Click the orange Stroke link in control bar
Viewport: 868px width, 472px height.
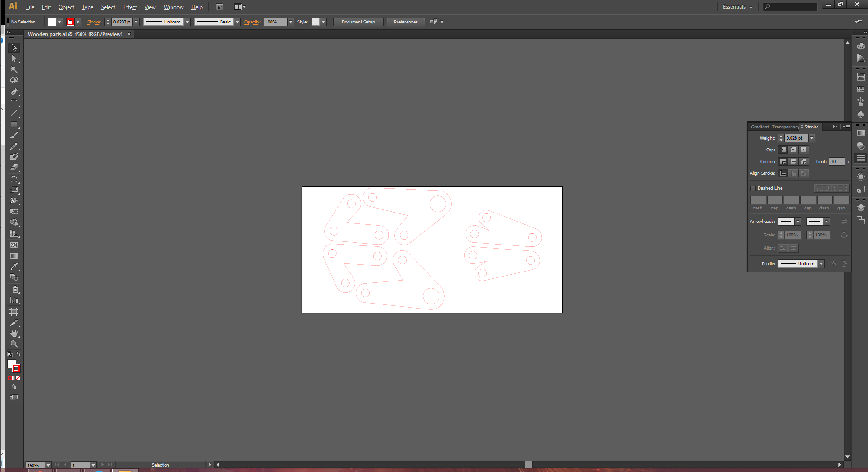[x=94, y=22]
